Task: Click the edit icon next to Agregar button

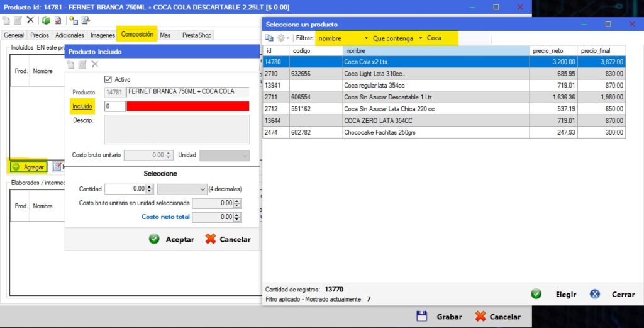Action: [57, 167]
